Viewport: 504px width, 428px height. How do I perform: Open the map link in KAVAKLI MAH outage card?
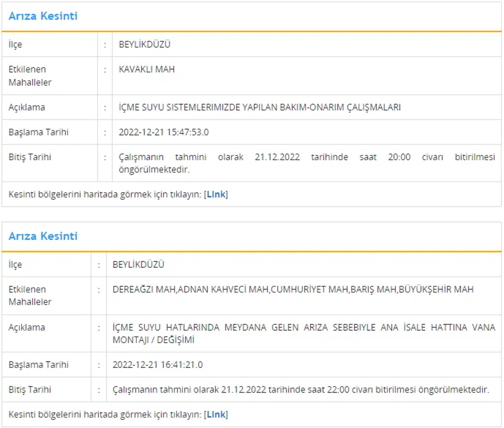216,195
